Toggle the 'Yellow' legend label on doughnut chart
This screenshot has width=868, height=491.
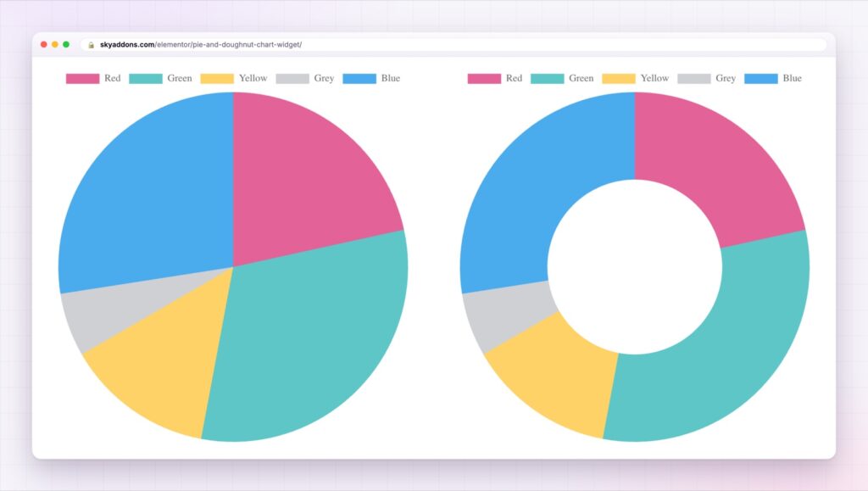pyautogui.click(x=655, y=78)
